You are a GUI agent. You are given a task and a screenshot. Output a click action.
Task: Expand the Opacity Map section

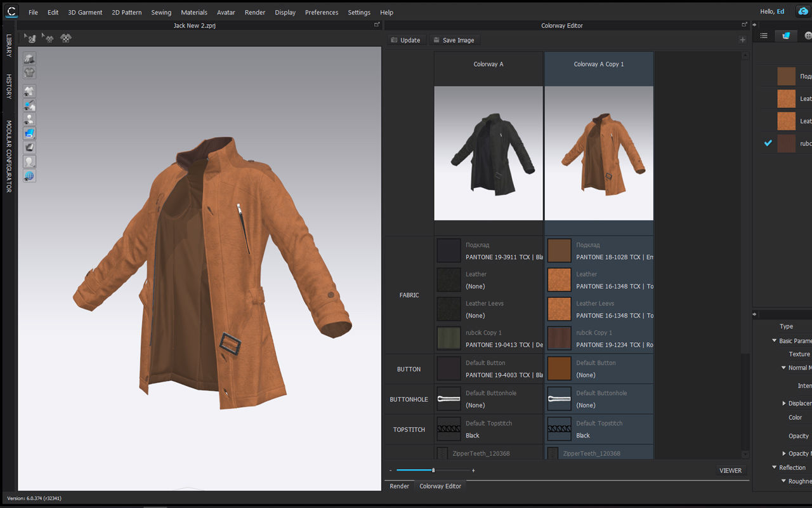pyautogui.click(x=784, y=453)
